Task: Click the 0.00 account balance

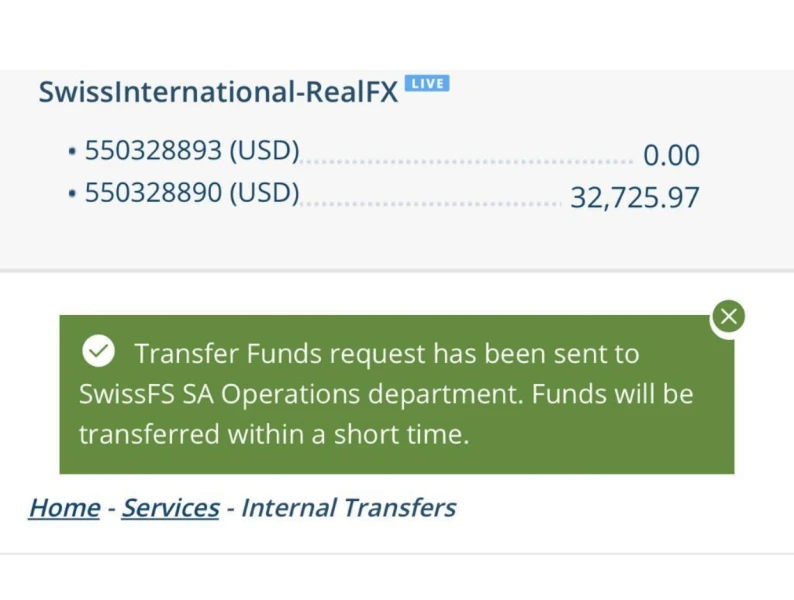Action: [x=671, y=156]
